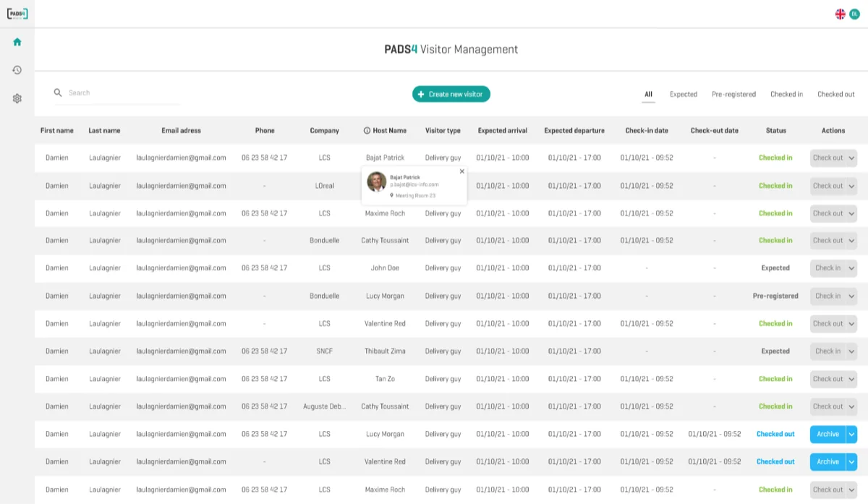Filter by the Checked out tab
Image resolution: width=868 pixels, height=504 pixels.
(x=836, y=94)
